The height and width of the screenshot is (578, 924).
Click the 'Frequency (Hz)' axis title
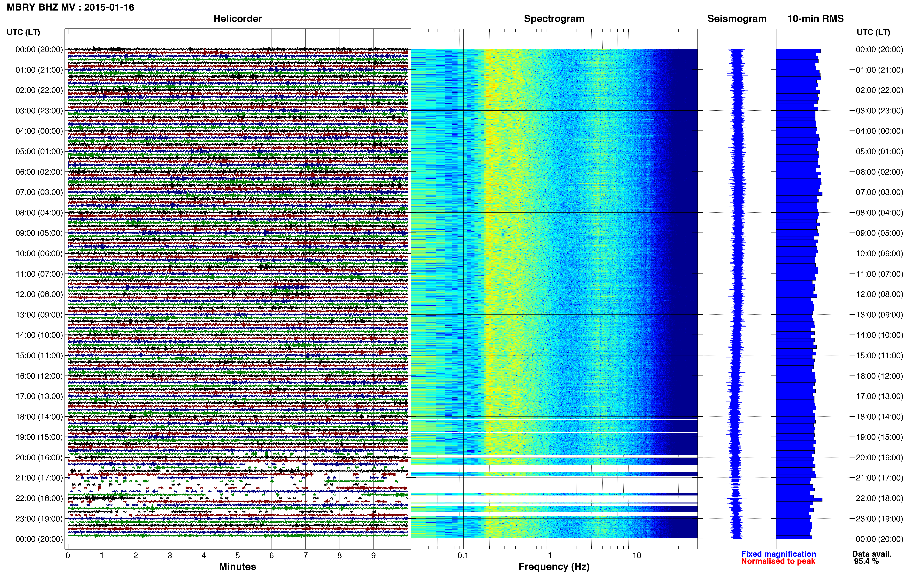pos(554,566)
